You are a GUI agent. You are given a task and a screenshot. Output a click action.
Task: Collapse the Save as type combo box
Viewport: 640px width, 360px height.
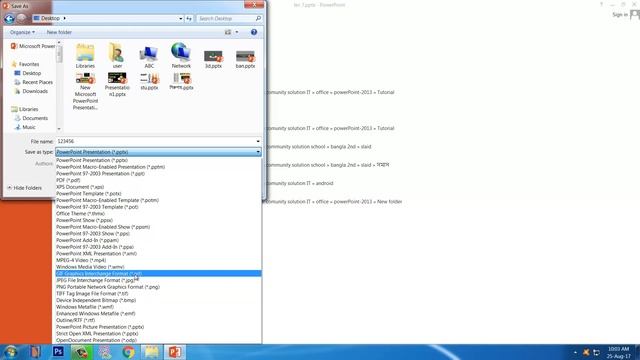[x=158, y=152]
